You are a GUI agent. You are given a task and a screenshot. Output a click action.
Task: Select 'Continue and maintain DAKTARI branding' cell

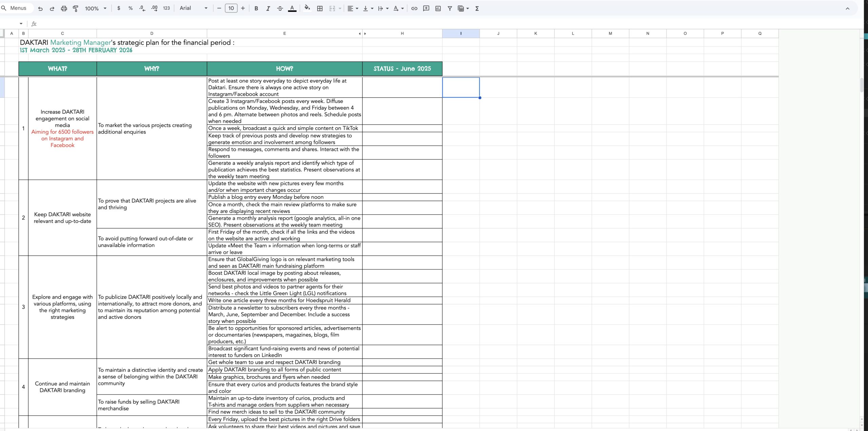click(x=62, y=387)
